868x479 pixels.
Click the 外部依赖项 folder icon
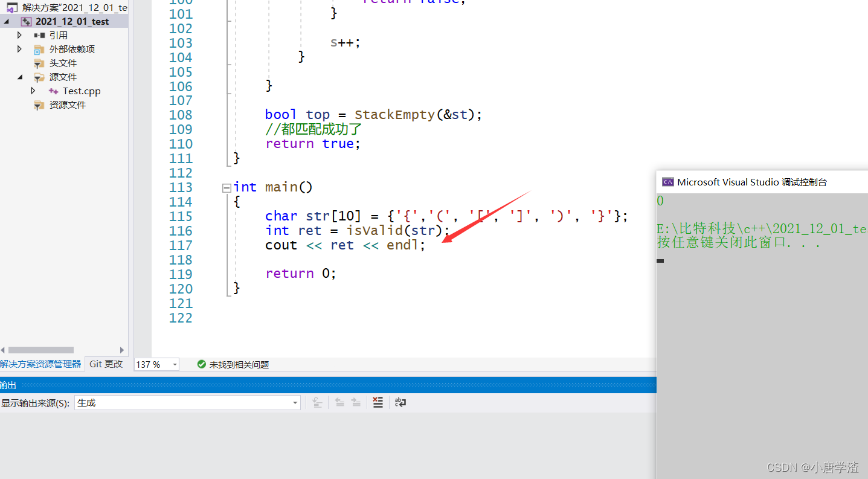(x=39, y=49)
